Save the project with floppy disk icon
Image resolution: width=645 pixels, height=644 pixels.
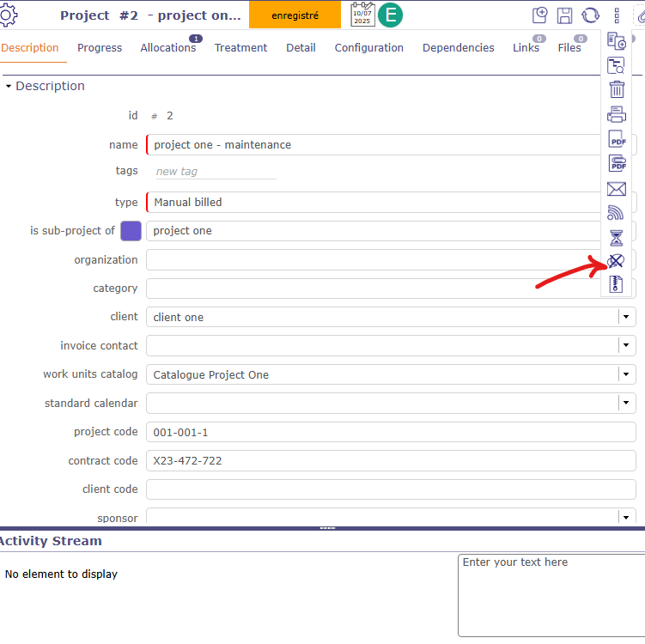tap(565, 15)
